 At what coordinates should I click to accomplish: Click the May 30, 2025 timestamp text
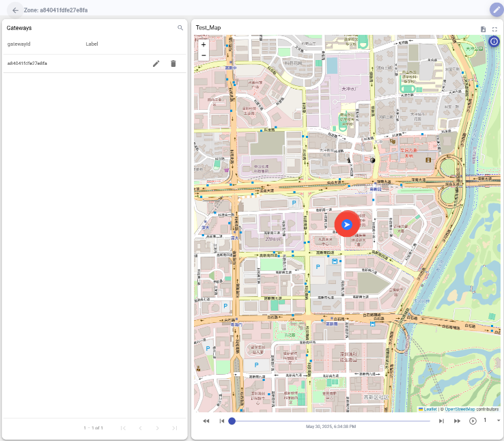[x=331, y=427]
